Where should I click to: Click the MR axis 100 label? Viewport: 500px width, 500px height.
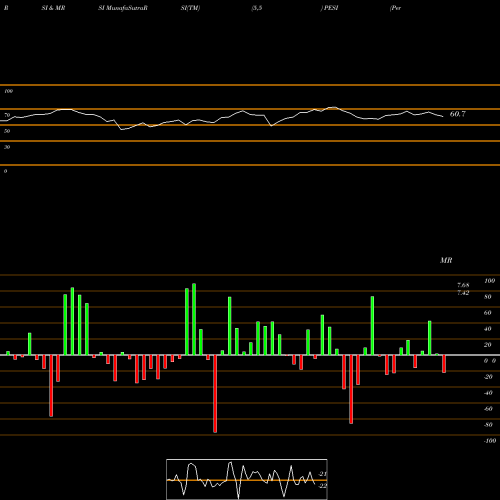(x=489, y=281)
